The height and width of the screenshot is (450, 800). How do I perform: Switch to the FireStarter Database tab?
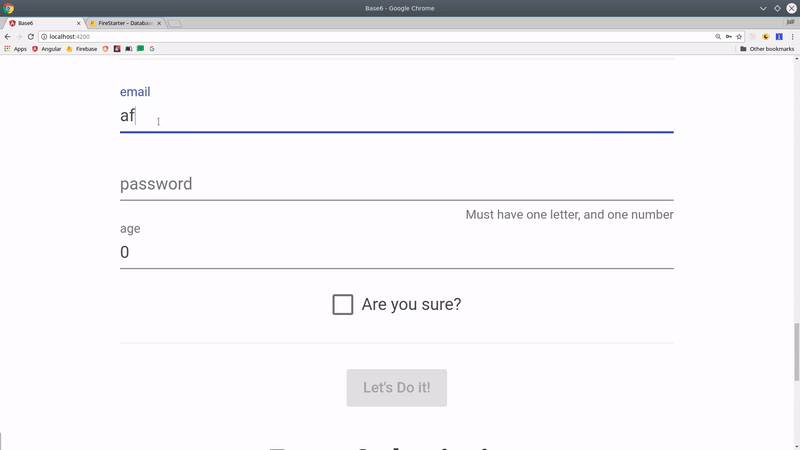coord(122,23)
